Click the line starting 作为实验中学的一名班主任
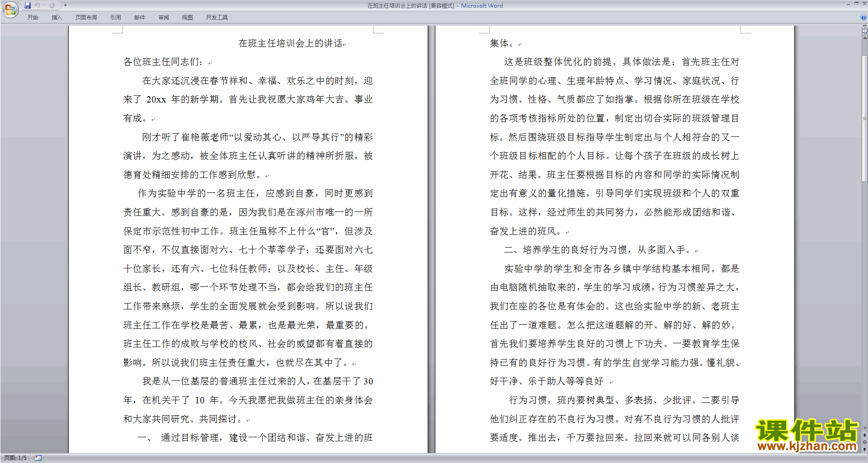This screenshot has height=463, width=868. click(255, 193)
